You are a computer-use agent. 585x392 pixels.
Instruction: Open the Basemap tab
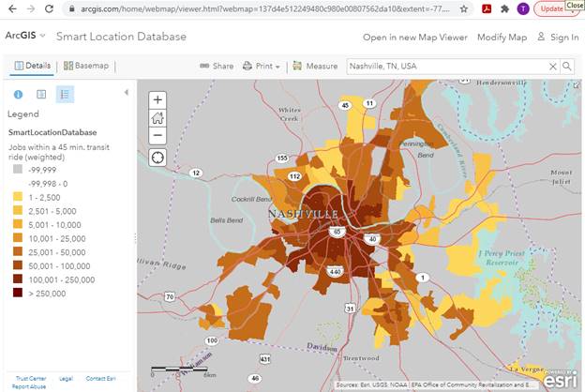tap(86, 66)
